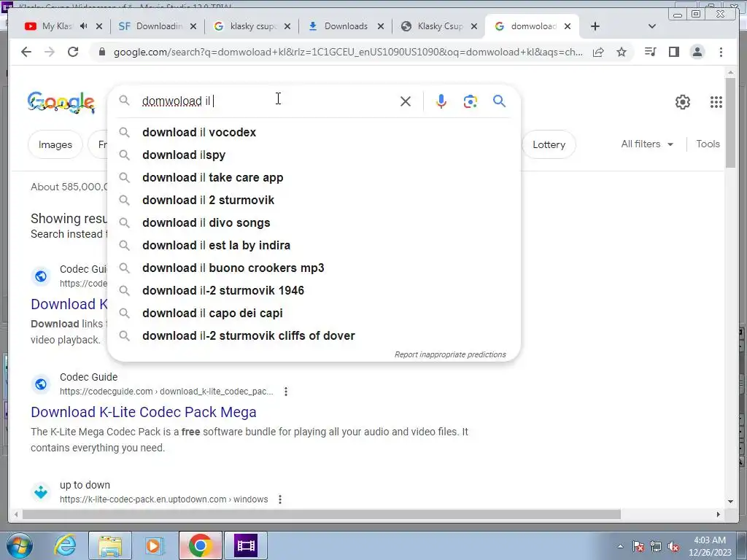Choose suggestion il-2 sturmovik cliffs of dover
747x560 pixels.
[x=314, y=335]
